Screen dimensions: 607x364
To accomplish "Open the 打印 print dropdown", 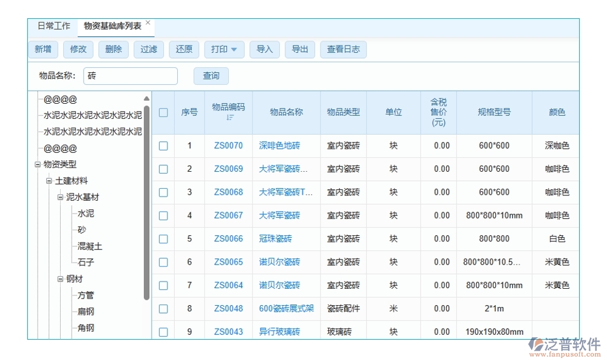I will (224, 49).
